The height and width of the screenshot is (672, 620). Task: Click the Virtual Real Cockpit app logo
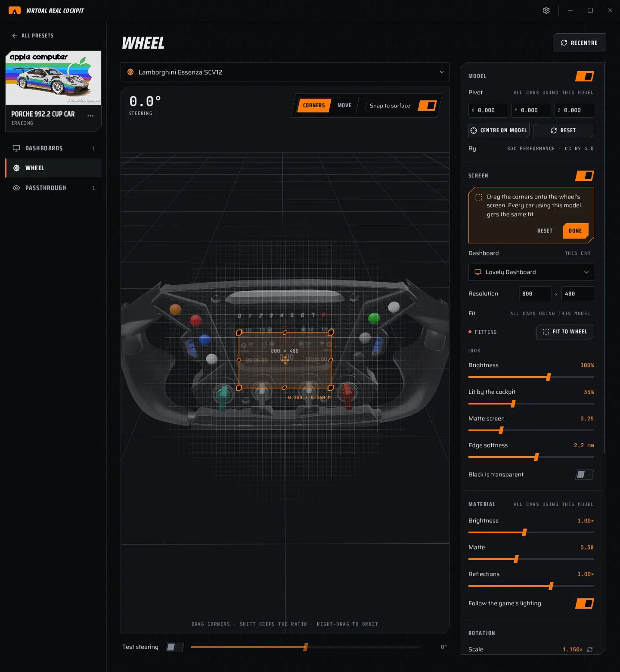[15, 10]
